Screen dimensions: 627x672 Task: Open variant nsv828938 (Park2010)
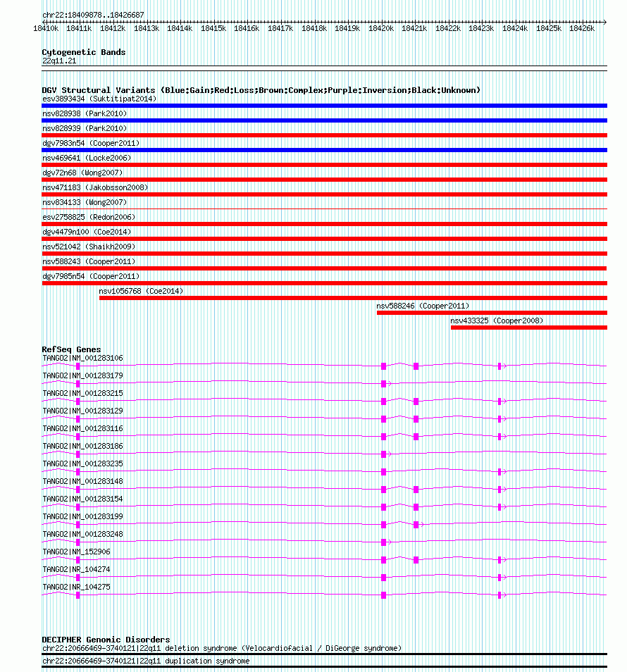[x=85, y=113]
